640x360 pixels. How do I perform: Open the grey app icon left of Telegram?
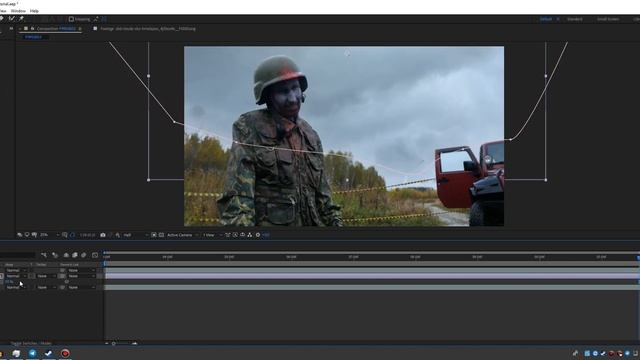(x=16, y=353)
